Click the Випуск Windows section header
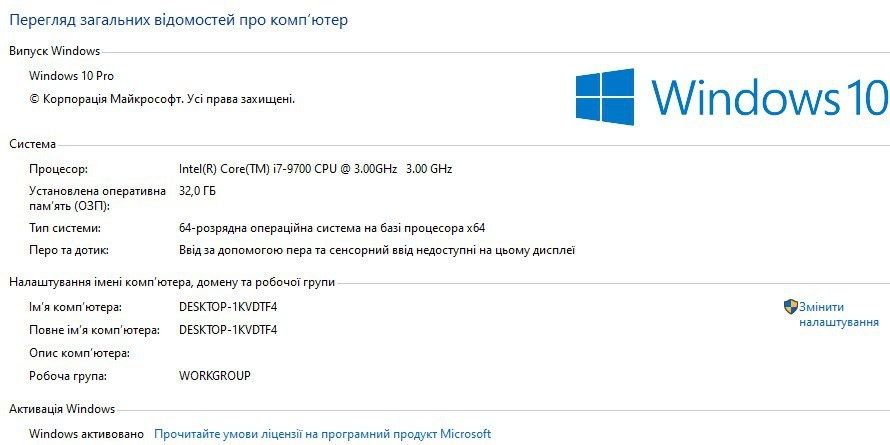 pyautogui.click(x=55, y=51)
